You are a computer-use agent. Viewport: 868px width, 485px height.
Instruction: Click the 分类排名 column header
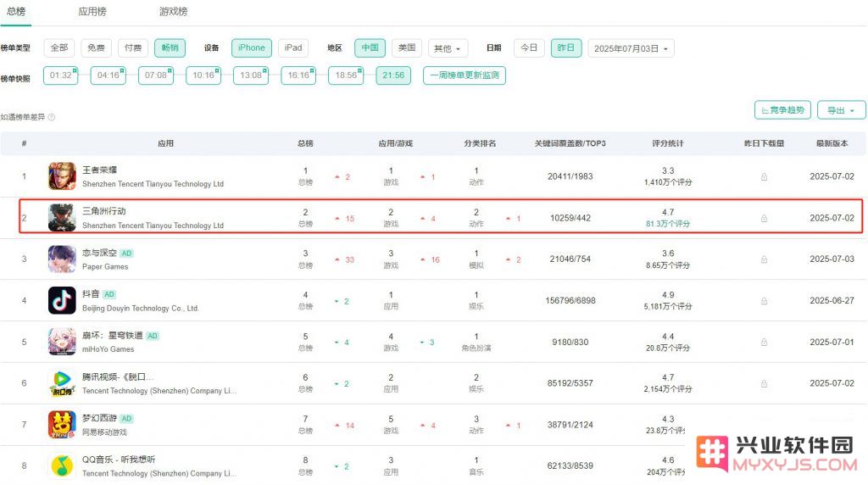pyautogui.click(x=480, y=143)
